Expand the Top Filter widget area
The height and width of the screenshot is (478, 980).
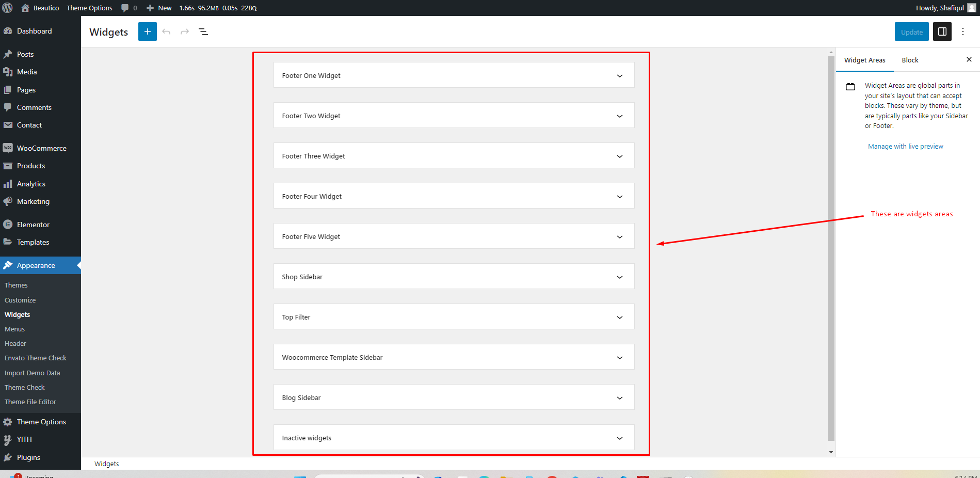(454, 317)
